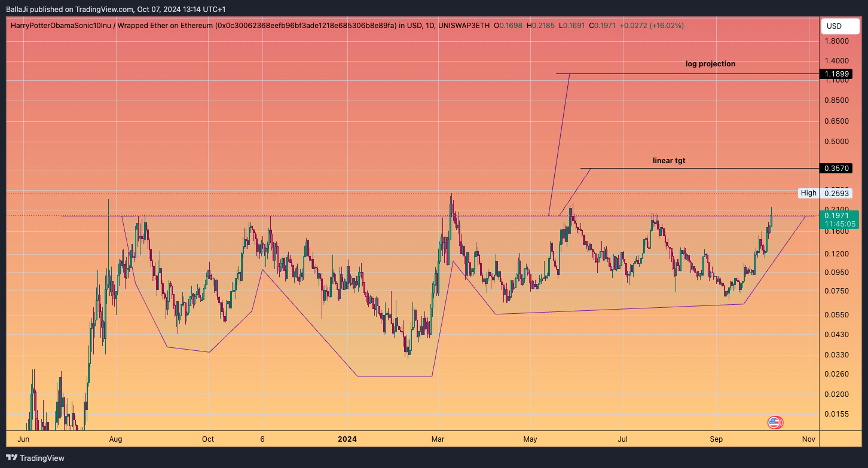Click the 'Sep' time axis label

(x=716, y=439)
